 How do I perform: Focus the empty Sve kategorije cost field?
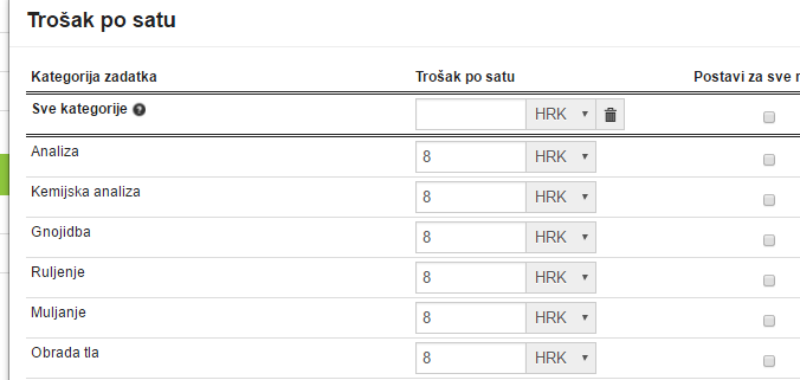coord(471,115)
